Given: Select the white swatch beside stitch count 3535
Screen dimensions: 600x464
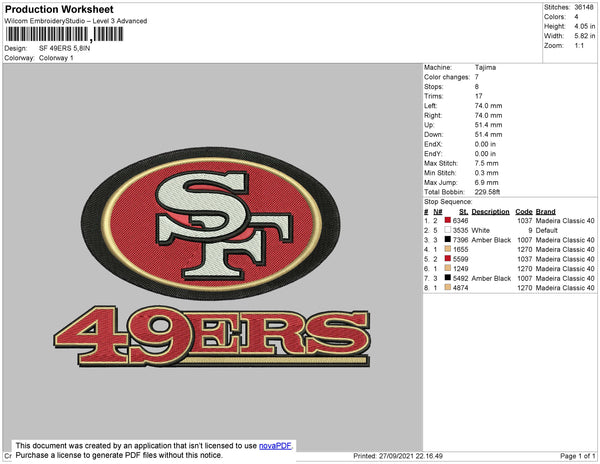Looking at the screenshot, I should (447, 230).
